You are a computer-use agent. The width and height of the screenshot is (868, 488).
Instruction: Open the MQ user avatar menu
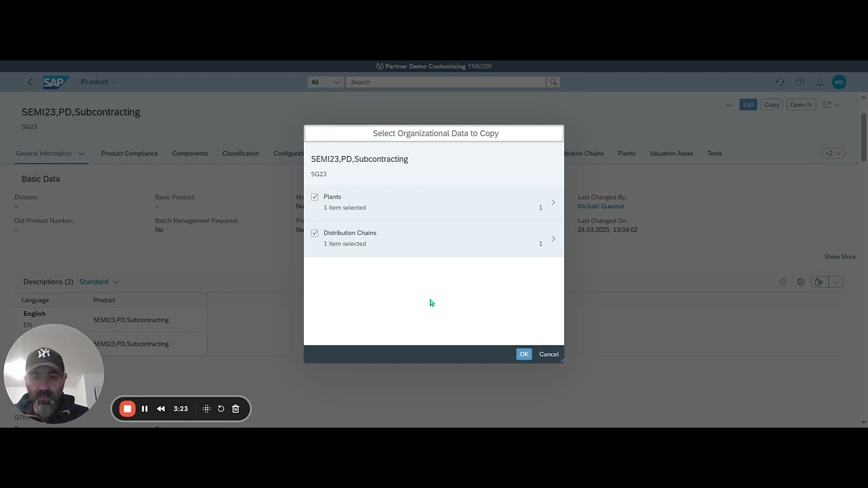(839, 82)
